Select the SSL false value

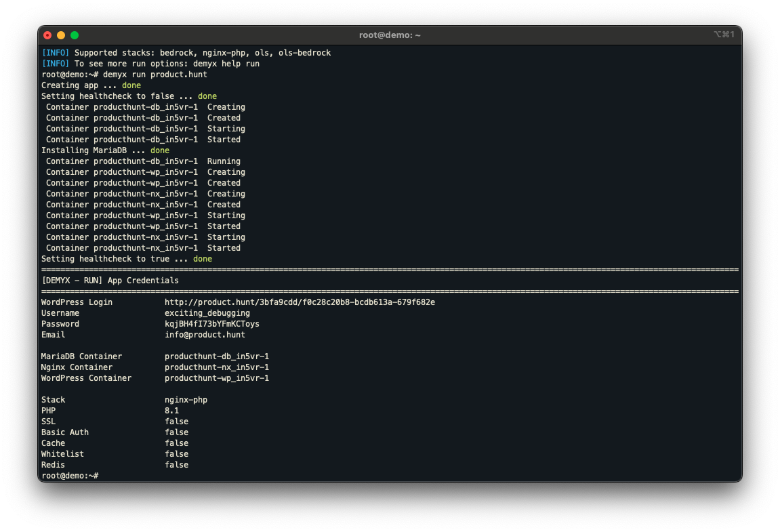pos(177,422)
